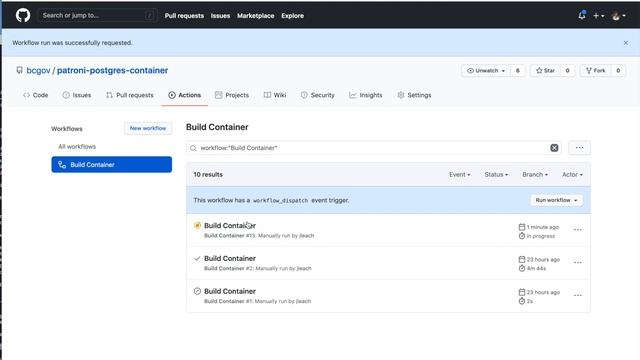Open the Build Container run #2
640x360 pixels.
click(x=230, y=258)
